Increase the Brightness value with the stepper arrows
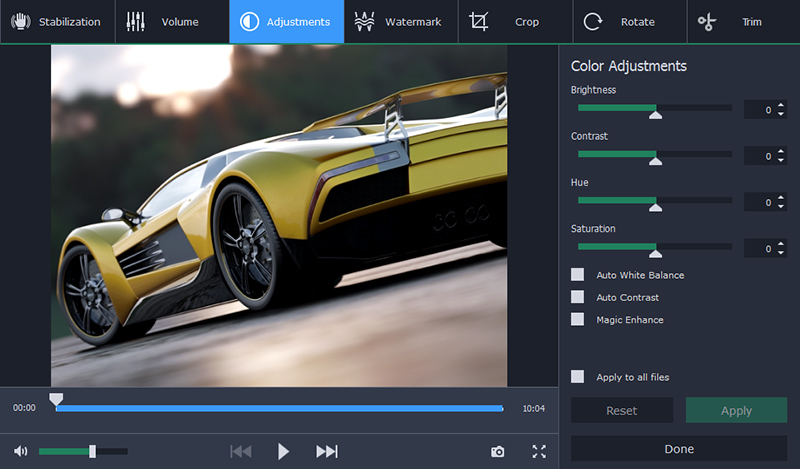This screenshot has width=800, height=469. [780, 106]
